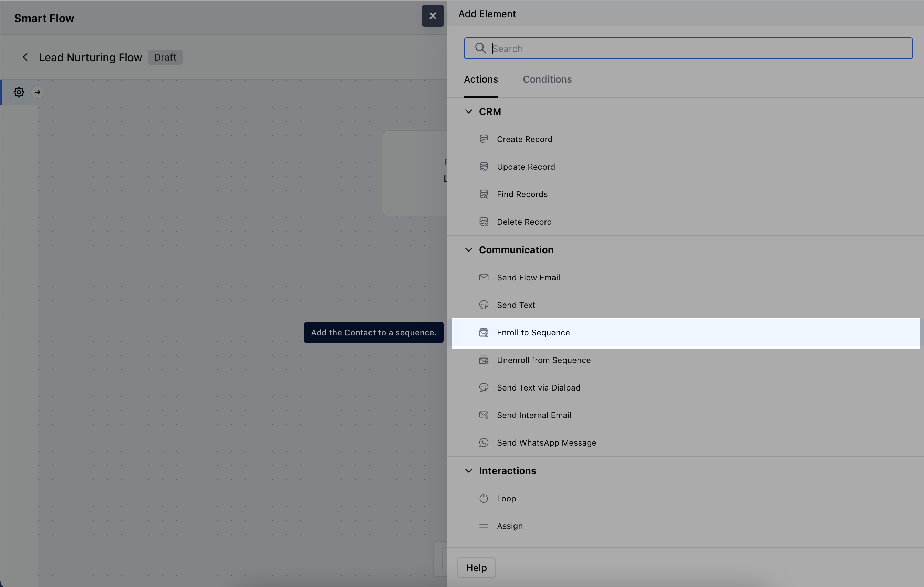Click the Help button

point(476,568)
